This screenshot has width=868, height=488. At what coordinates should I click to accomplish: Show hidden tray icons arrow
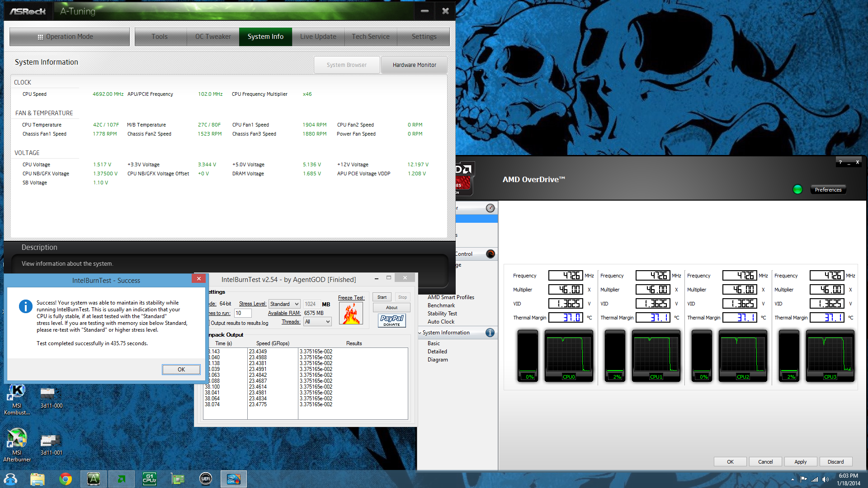pyautogui.click(x=793, y=479)
